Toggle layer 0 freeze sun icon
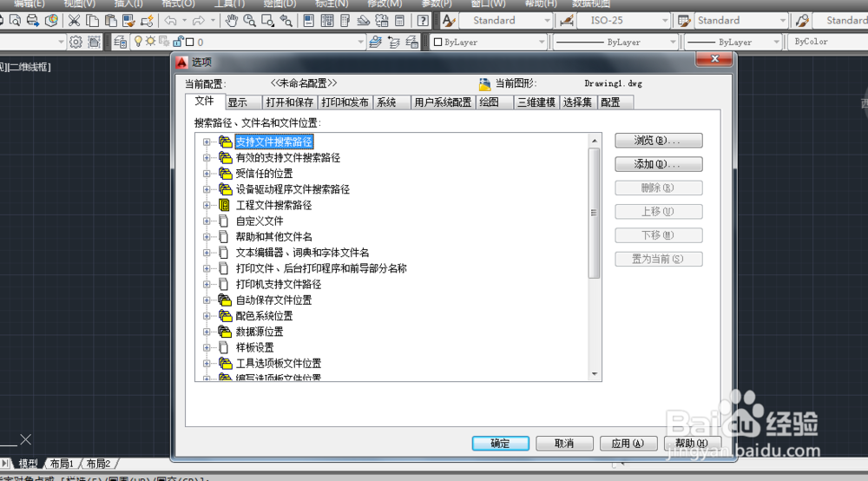This screenshot has height=481, width=868. tap(150, 42)
